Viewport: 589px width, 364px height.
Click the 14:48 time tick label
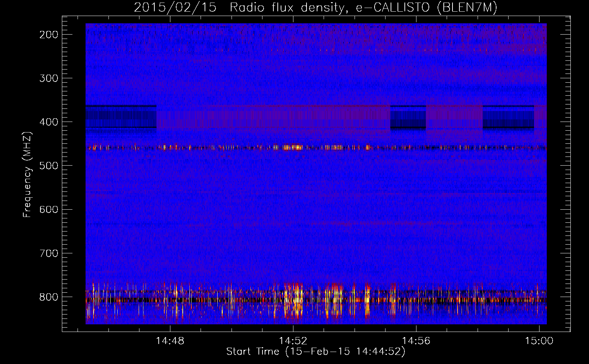170,341
